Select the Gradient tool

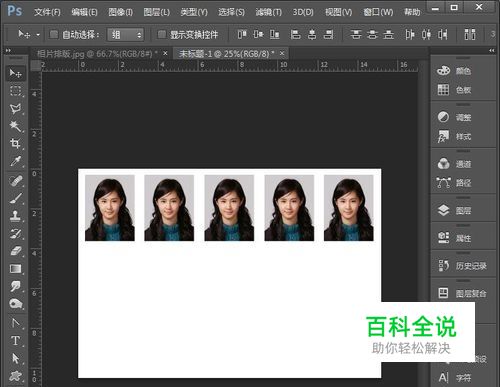click(15, 269)
